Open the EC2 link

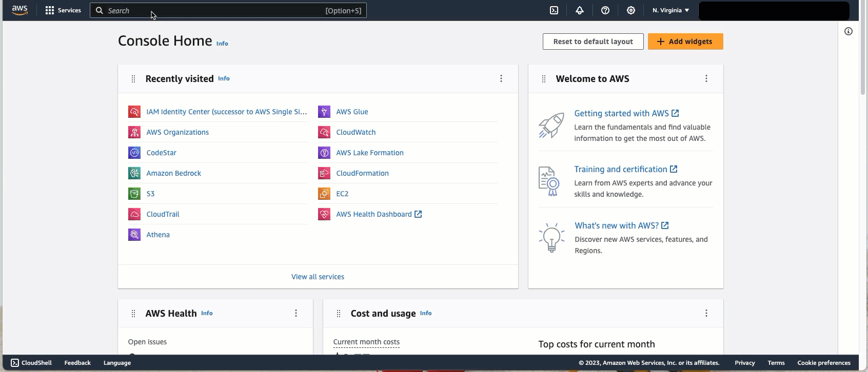click(342, 194)
